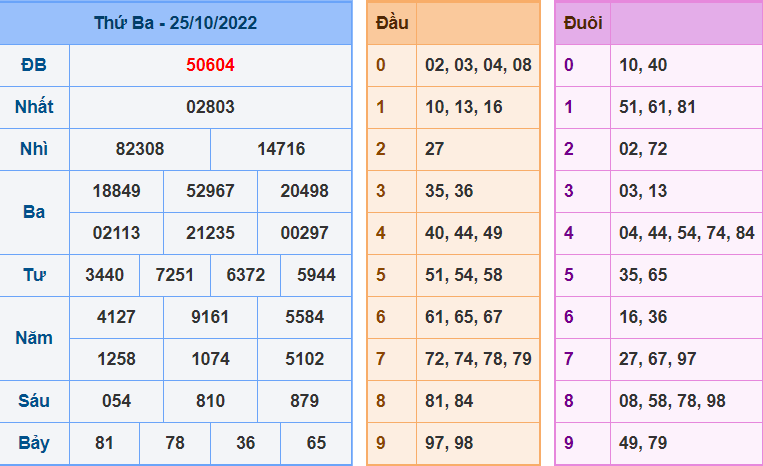Select Đầu values 81, 84

tap(449, 401)
